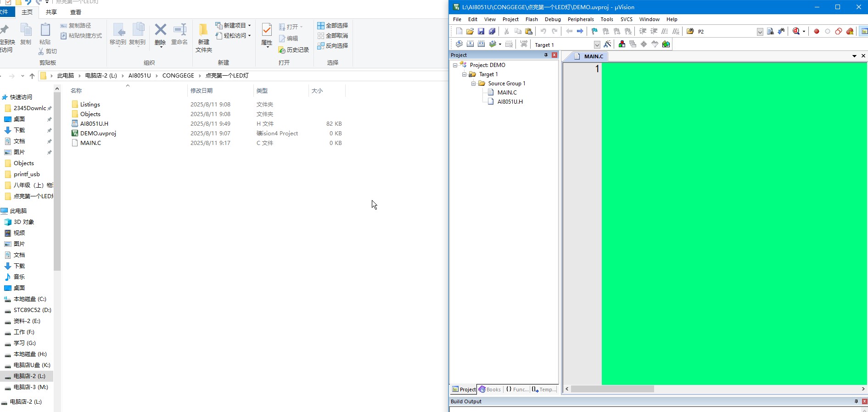Click invert selection (反向选择) option

click(x=333, y=45)
